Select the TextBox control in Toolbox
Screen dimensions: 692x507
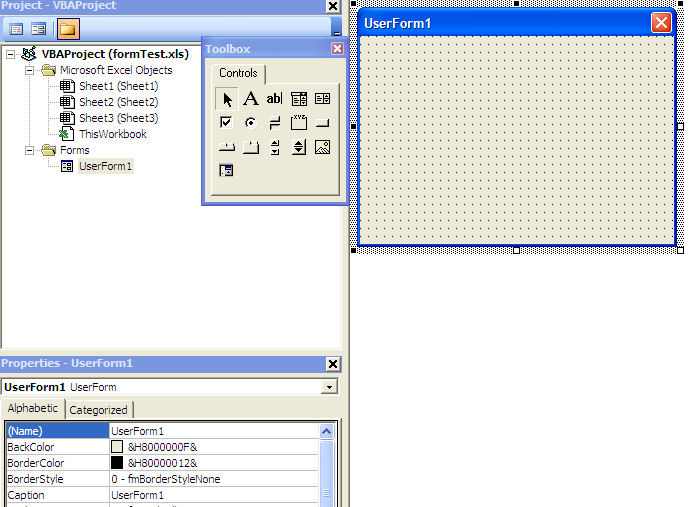[274, 99]
